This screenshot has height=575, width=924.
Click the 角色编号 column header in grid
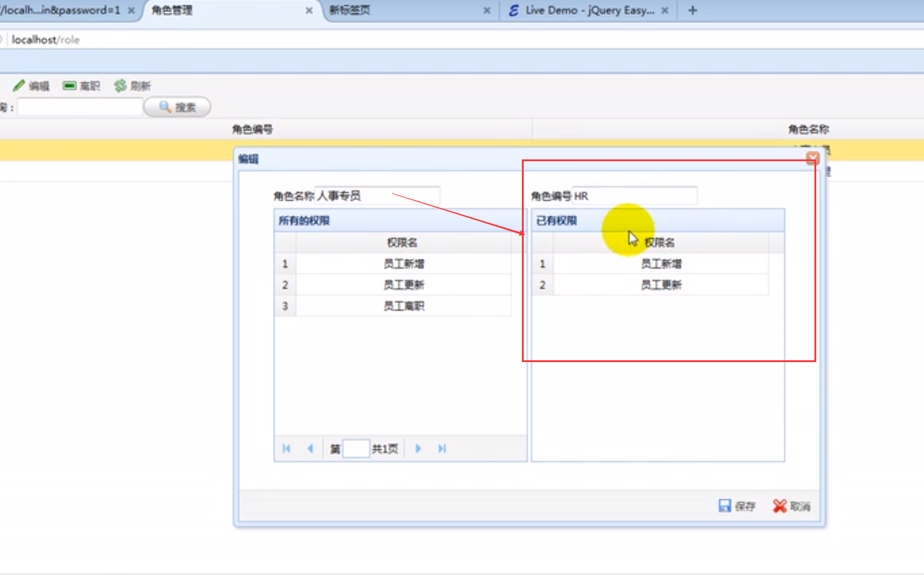tap(253, 129)
